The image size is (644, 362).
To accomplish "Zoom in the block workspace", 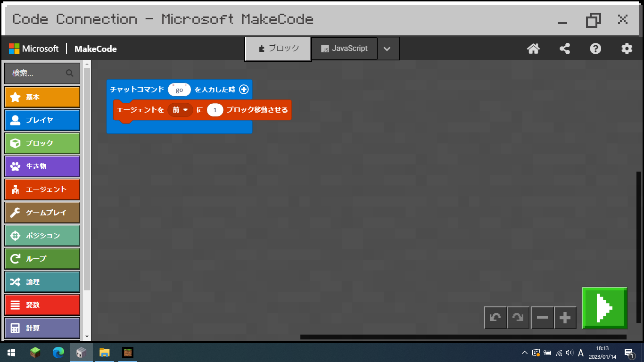I will point(565,318).
